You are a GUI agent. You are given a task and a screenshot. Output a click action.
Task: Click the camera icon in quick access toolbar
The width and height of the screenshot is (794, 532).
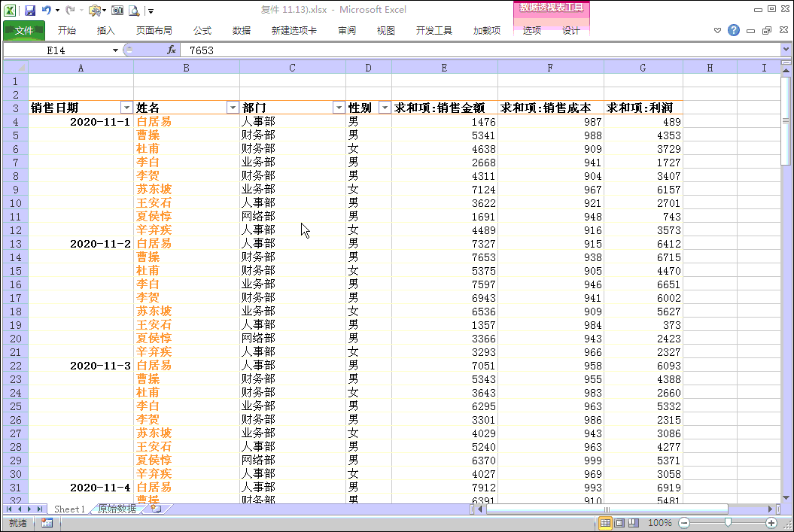click(x=117, y=10)
